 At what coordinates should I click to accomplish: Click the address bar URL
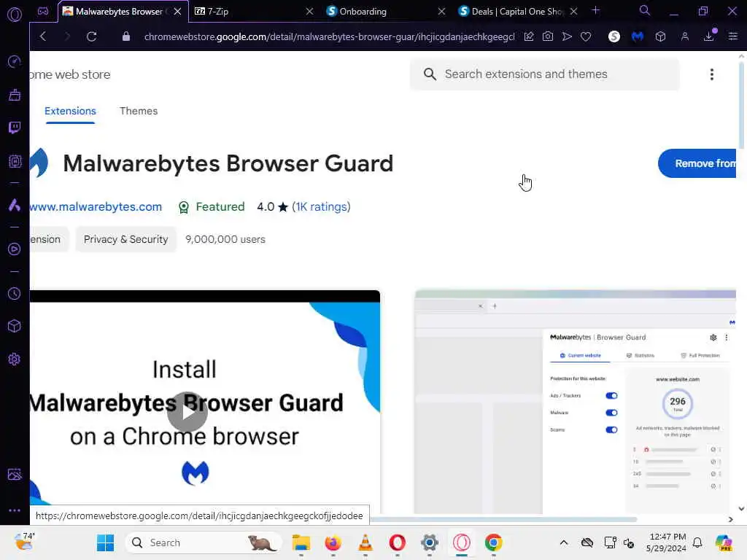329,36
